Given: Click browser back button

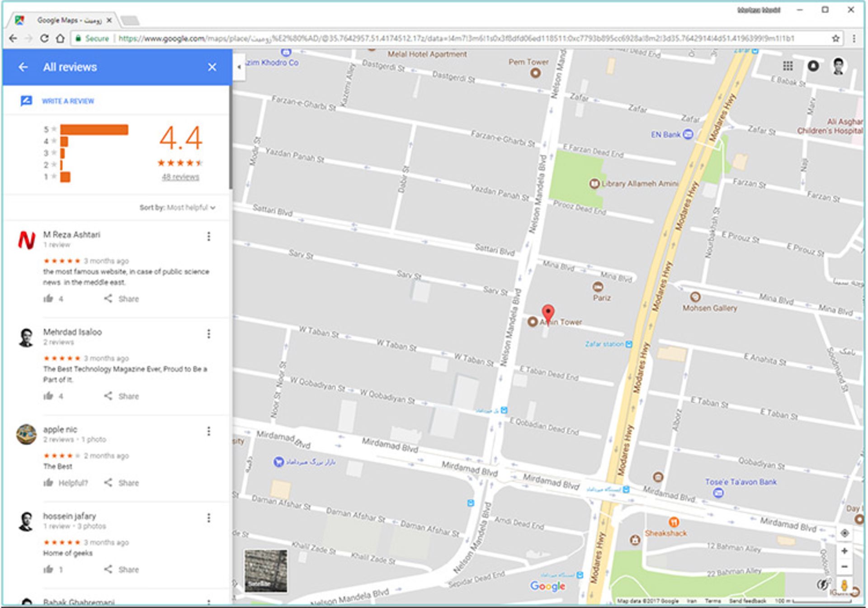Looking at the screenshot, I should click(13, 38).
